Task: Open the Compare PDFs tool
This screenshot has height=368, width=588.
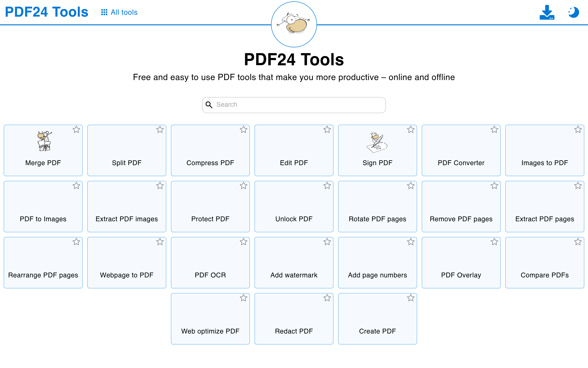Action: (545, 263)
